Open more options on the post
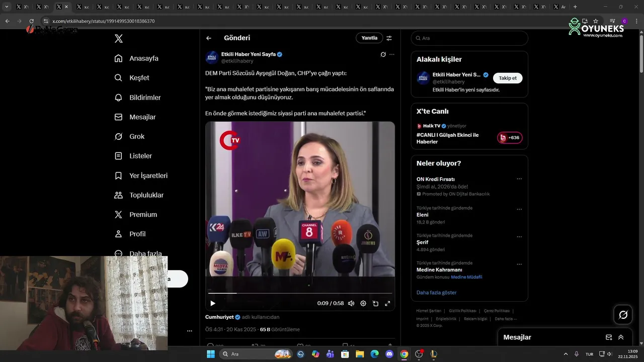Viewport: 644px width, 362px height. [x=392, y=54]
